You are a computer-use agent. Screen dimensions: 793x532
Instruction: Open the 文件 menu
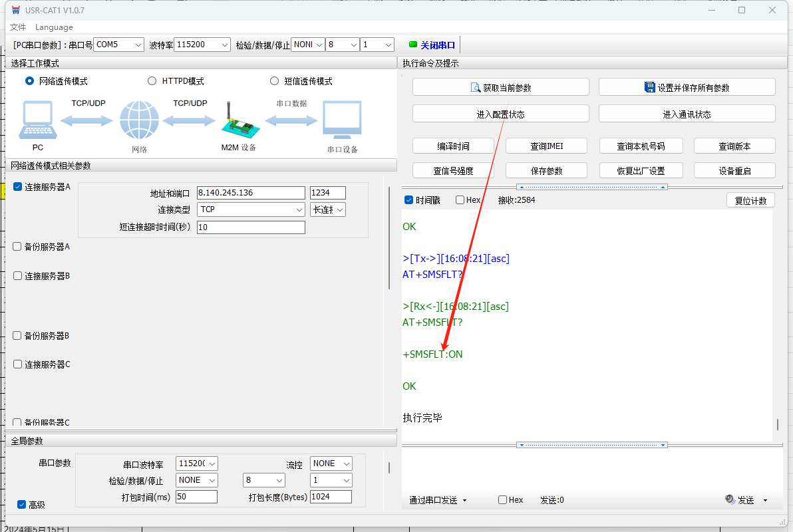[x=18, y=27]
